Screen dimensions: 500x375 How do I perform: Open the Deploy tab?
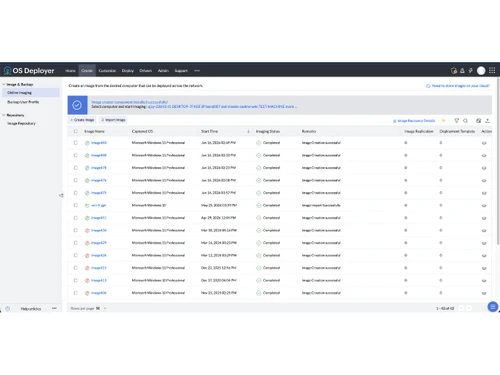(x=128, y=71)
